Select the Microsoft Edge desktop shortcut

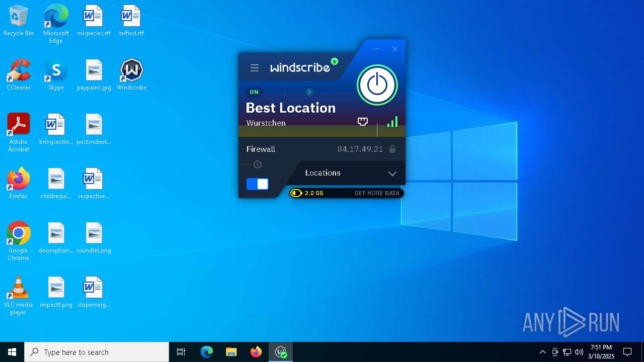[56, 24]
